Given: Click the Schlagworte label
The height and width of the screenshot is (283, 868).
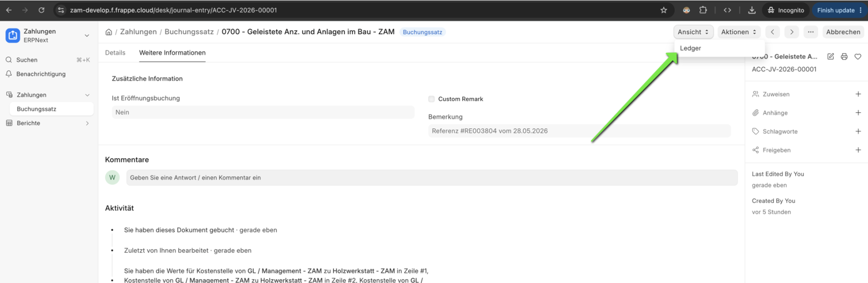Looking at the screenshot, I should 780,131.
